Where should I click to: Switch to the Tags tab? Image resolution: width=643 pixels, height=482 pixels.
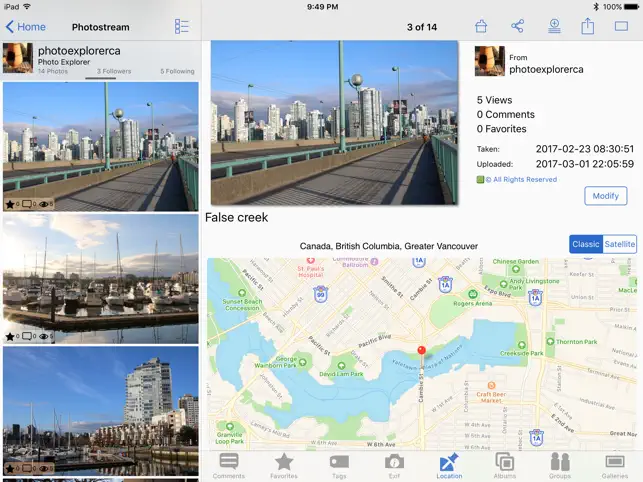click(339, 466)
